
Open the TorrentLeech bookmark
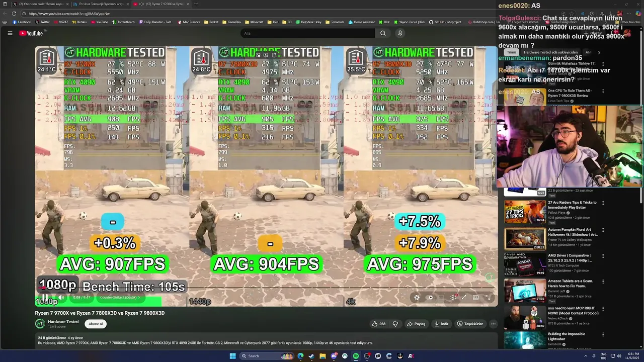[123, 22]
